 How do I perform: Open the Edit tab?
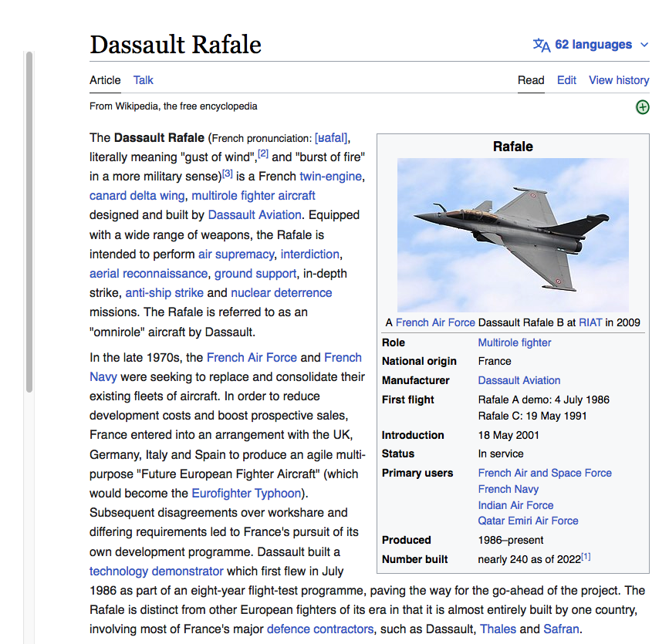tap(566, 80)
